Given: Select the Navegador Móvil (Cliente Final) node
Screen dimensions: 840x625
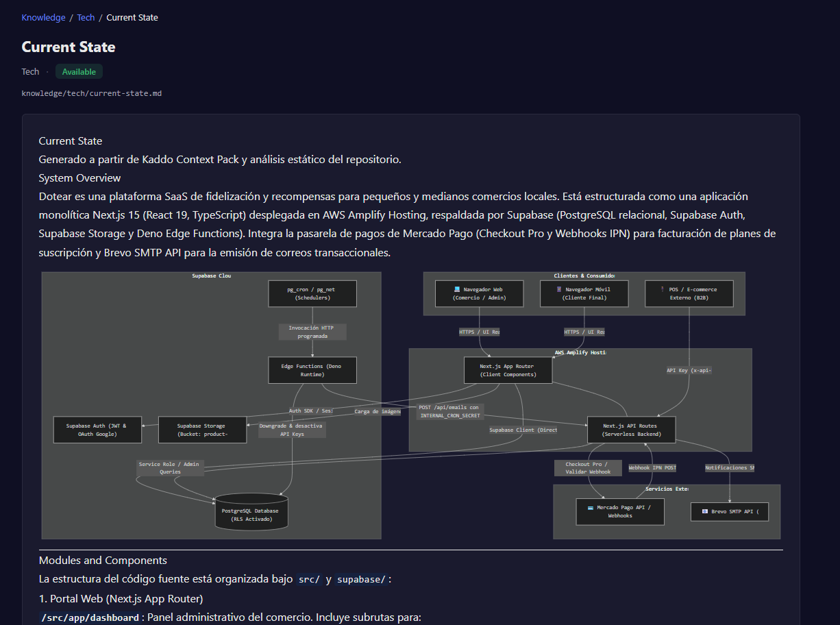Looking at the screenshot, I should [584, 293].
